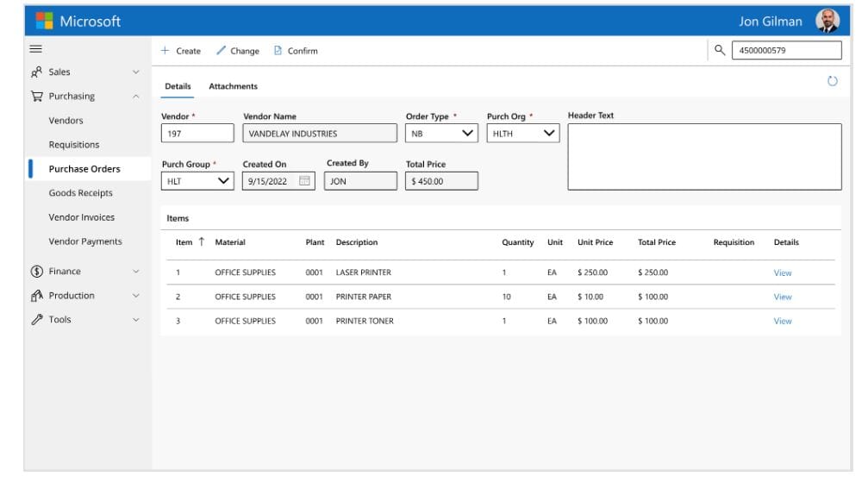
Task: Confirm the purchase order
Action: point(296,51)
